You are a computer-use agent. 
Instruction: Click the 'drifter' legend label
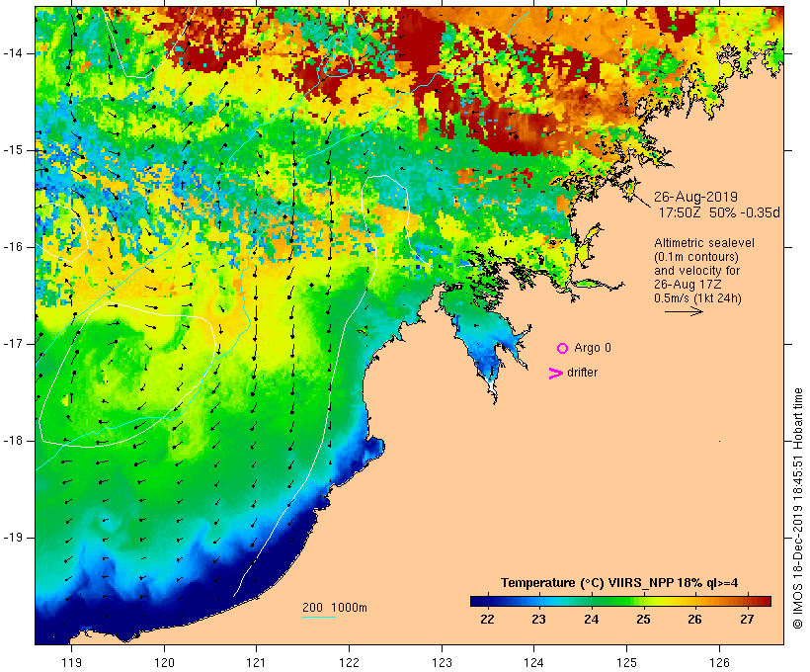pos(582,373)
